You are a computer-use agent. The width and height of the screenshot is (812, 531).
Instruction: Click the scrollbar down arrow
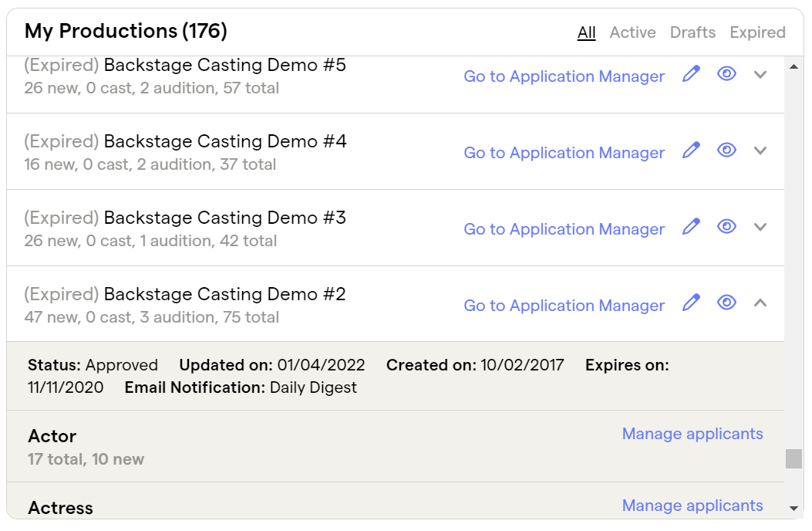click(793, 510)
